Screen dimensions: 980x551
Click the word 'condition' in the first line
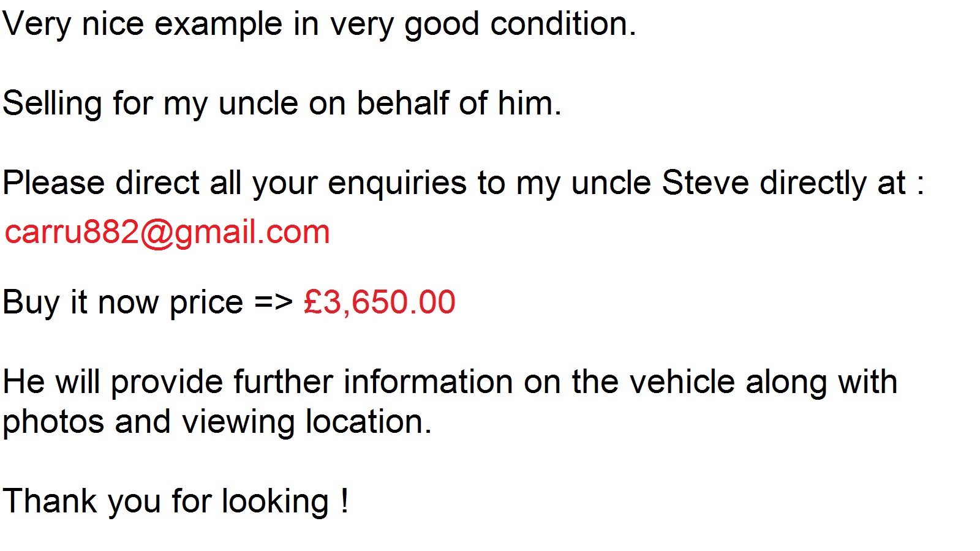[x=559, y=25]
